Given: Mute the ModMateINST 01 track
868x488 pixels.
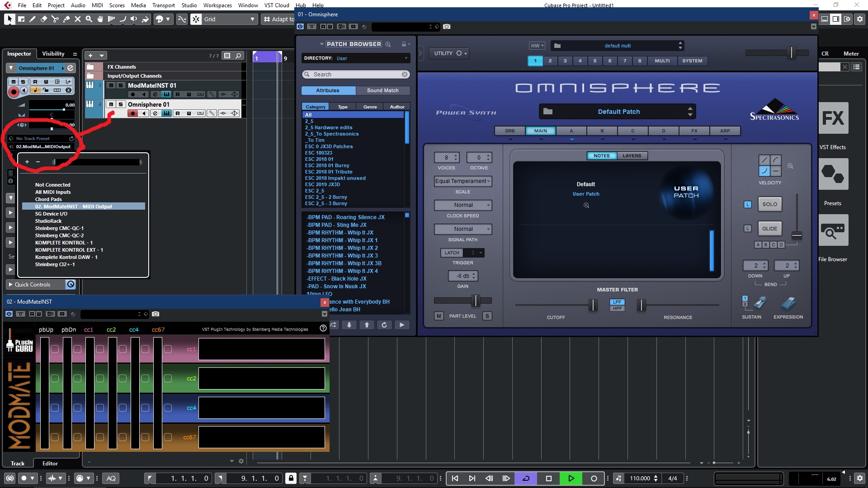Looking at the screenshot, I should click(111, 85).
